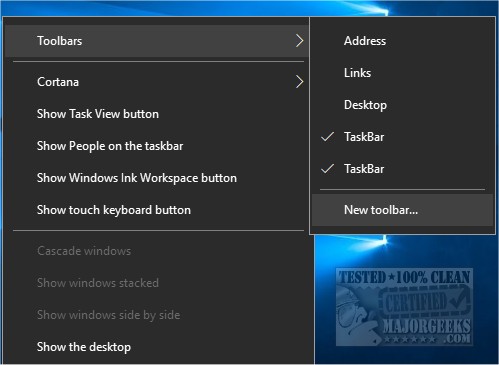Viewport: 499px width, 365px height.
Task: Toggle Show People on the taskbar
Action: point(157,146)
